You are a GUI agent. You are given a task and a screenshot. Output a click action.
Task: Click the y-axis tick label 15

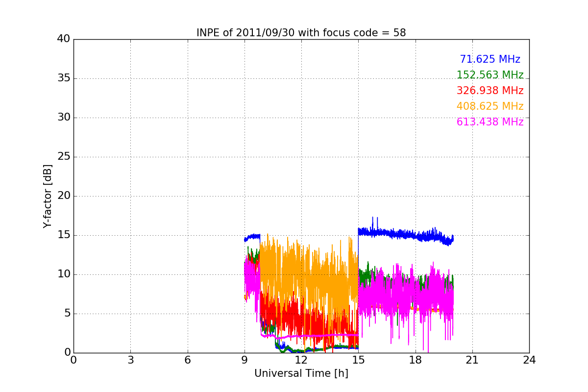(64, 235)
